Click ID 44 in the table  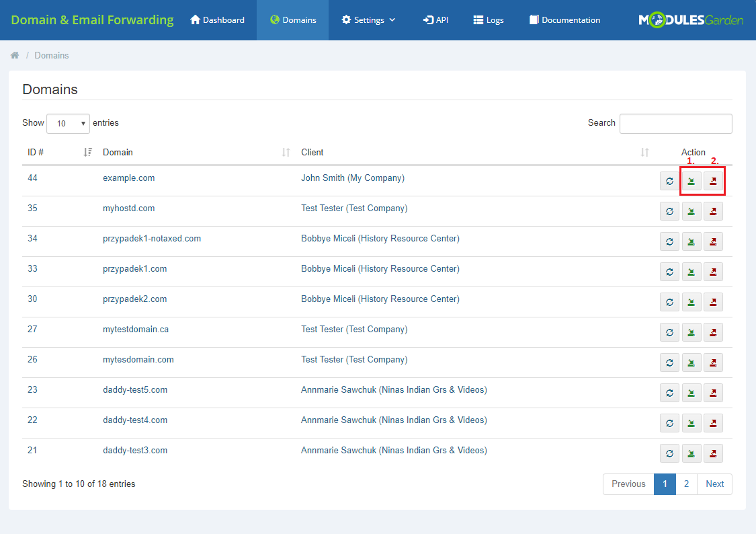[x=32, y=178]
